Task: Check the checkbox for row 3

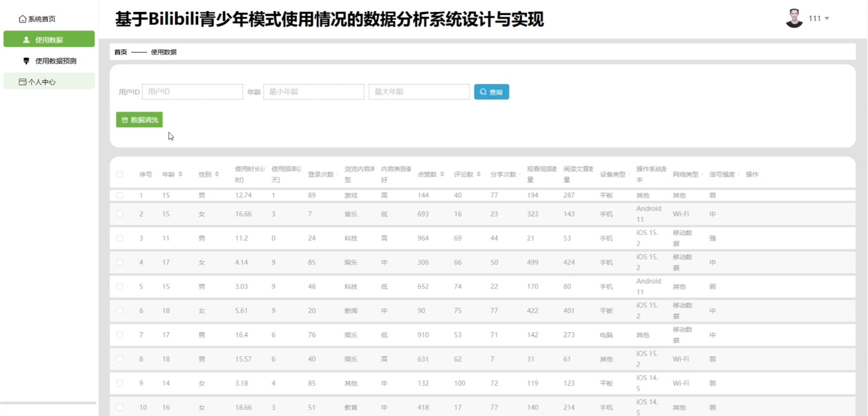Action: click(120, 238)
